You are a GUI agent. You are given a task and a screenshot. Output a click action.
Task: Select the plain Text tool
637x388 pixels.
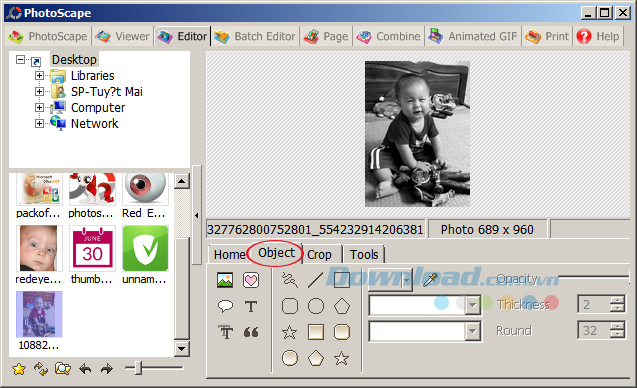coord(251,306)
